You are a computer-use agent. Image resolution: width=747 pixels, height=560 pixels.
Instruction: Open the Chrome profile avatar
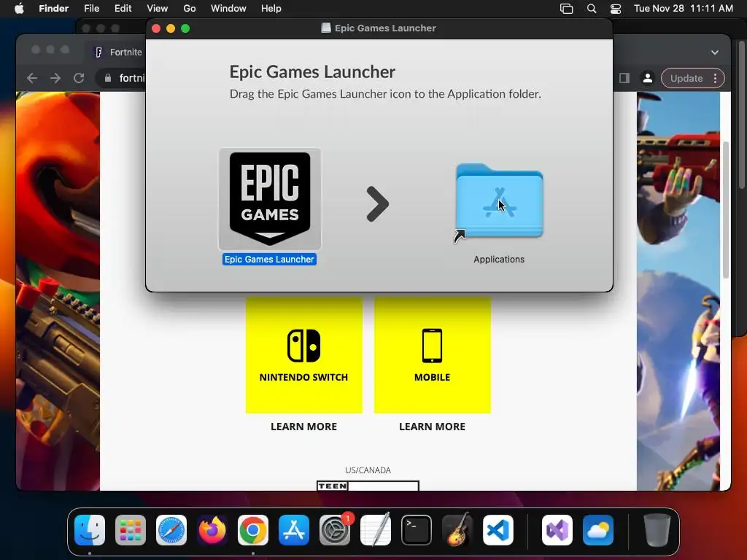(x=648, y=78)
